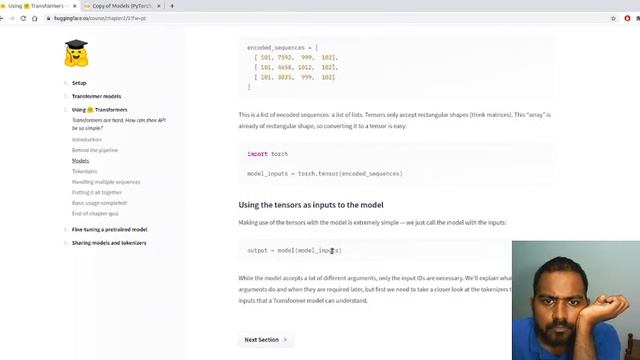Click the encoded_sequences code line
640x360 pixels.
pos(282,48)
